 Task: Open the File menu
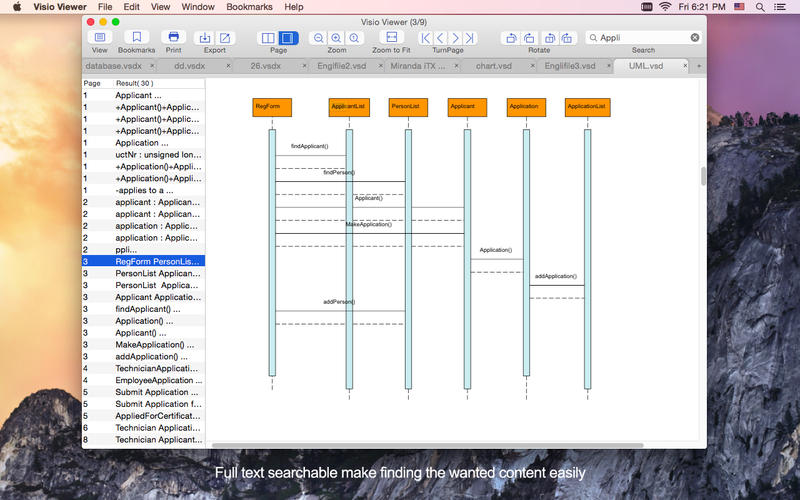pos(105,7)
